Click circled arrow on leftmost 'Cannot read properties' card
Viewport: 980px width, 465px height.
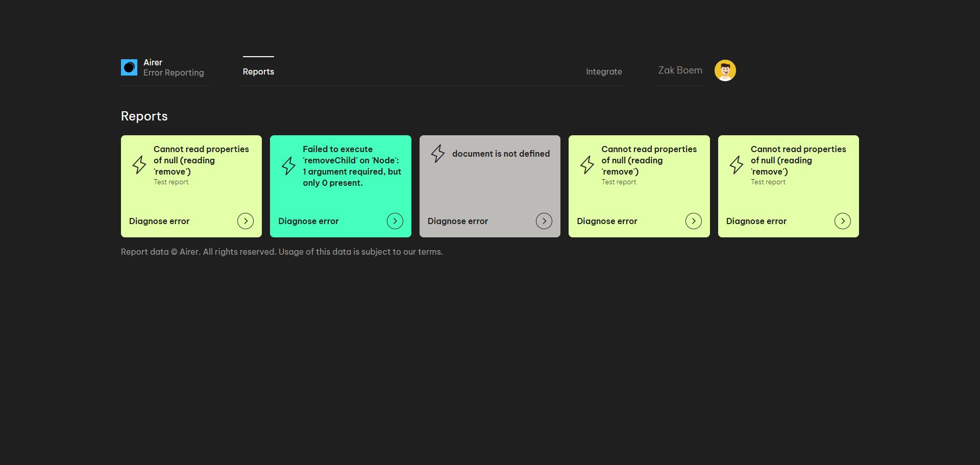pos(246,221)
